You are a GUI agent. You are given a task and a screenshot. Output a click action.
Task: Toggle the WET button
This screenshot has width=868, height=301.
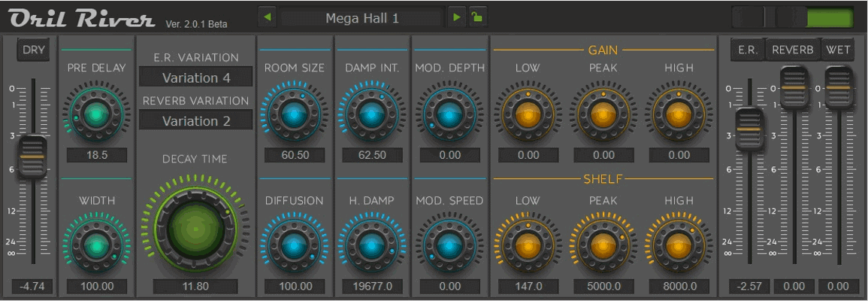pos(838,50)
